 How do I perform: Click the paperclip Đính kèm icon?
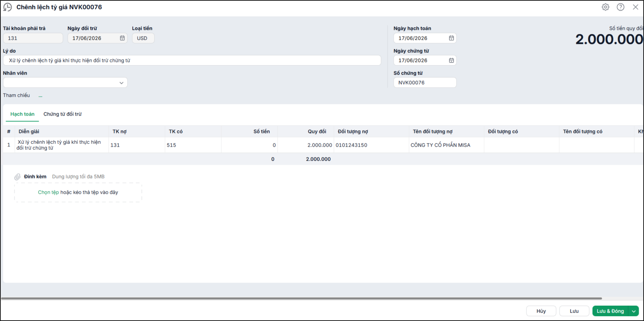point(17,177)
